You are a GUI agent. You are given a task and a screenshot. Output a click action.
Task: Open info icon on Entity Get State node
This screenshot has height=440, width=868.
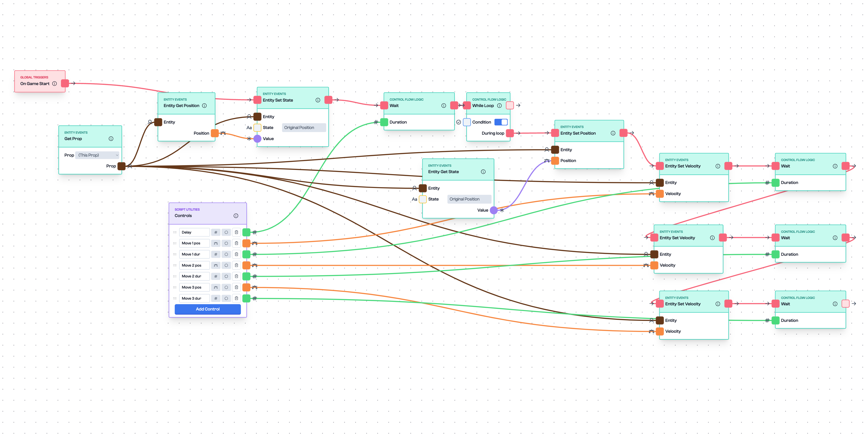click(483, 172)
